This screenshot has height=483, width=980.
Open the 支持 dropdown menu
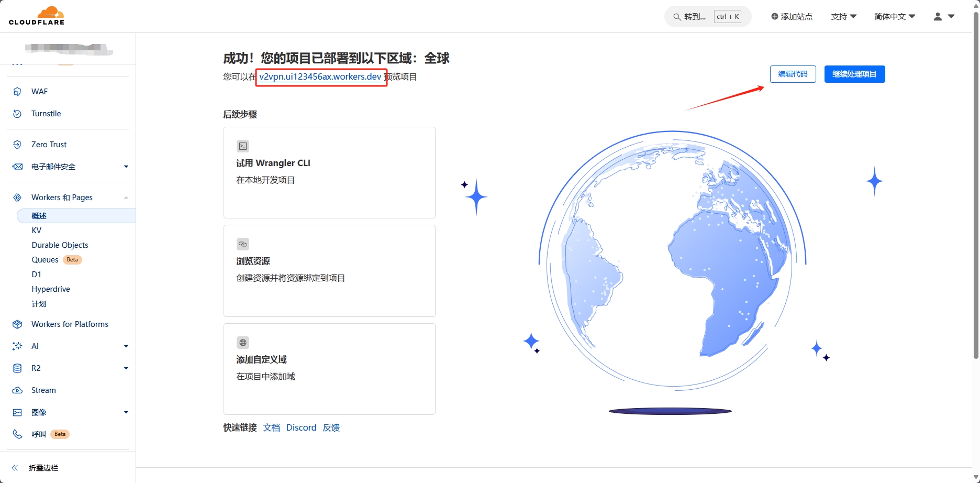point(843,17)
